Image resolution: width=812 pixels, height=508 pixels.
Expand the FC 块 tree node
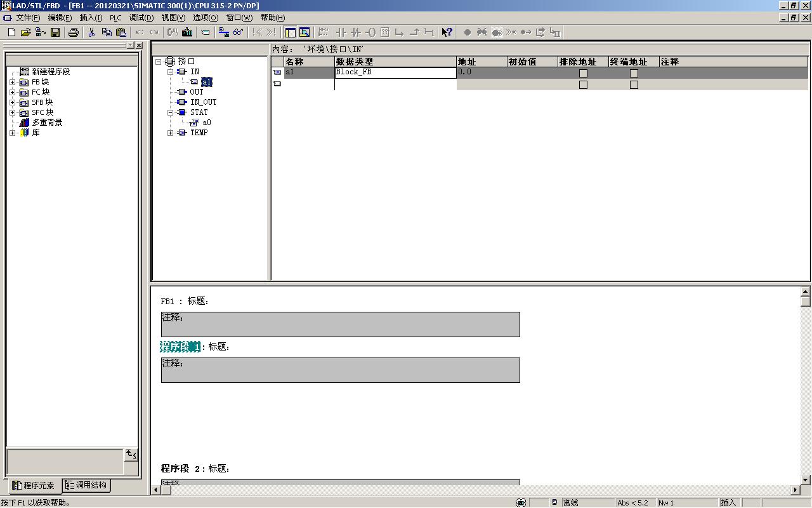12,92
